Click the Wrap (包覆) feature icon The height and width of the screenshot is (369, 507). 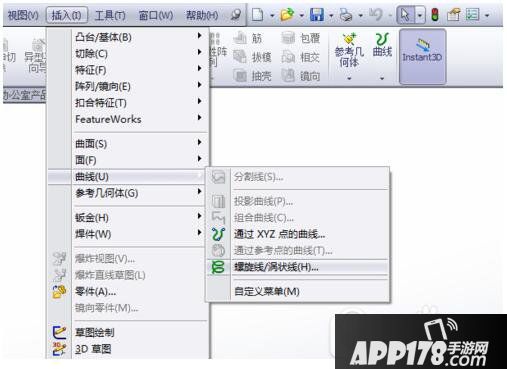288,38
